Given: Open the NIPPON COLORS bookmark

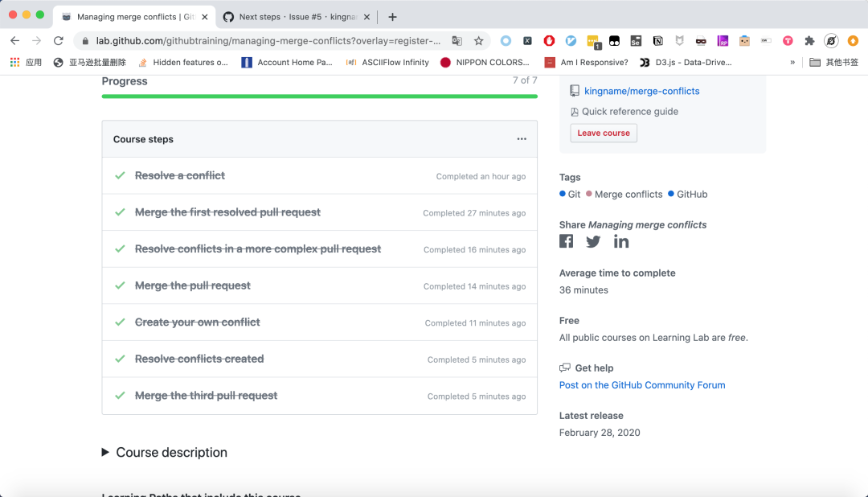Looking at the screenshot, I should coord(485,62).
